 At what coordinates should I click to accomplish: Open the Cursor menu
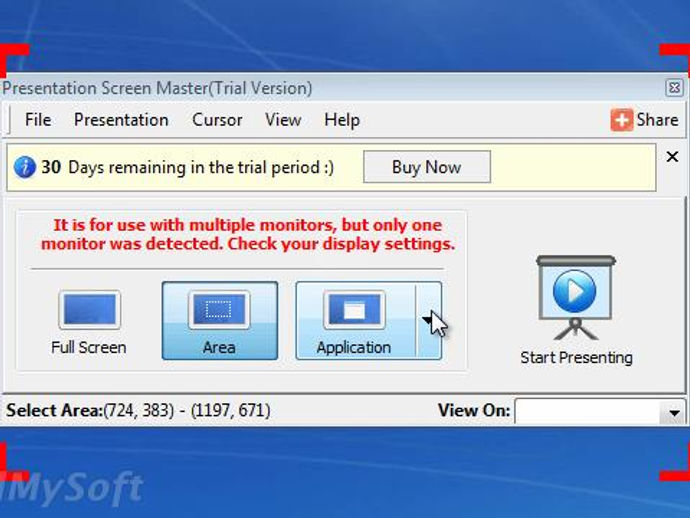(x=217, y=120)
